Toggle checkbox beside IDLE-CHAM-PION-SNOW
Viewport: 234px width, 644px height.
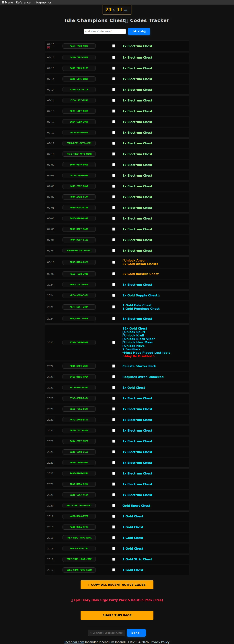(x=114, y=570)
